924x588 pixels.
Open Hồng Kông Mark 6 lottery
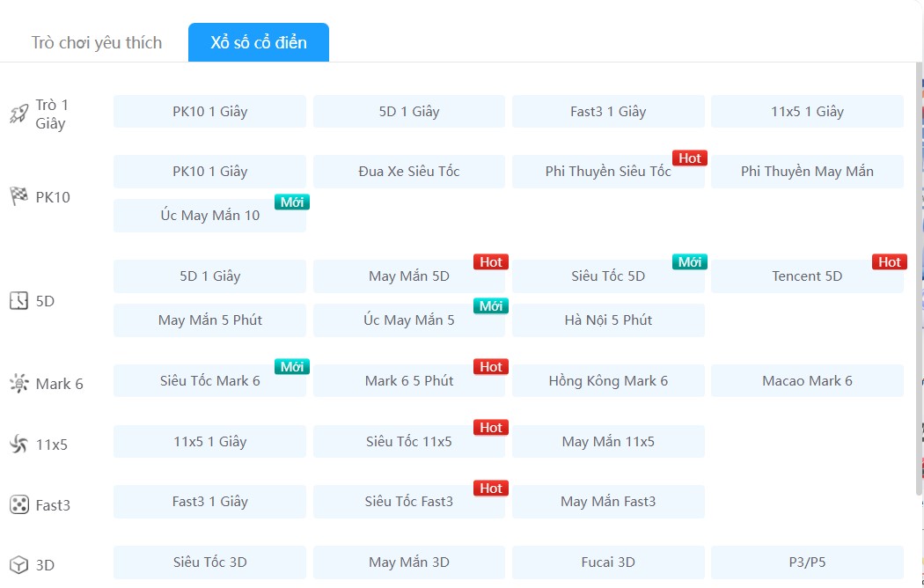point(608,380)
